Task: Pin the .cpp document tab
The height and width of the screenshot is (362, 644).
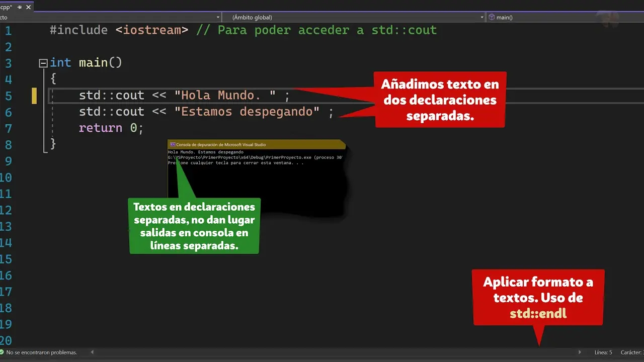Action: click(20, 7)
